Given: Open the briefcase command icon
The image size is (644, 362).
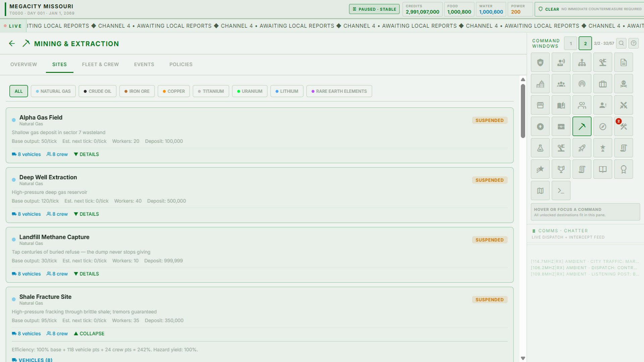Looking at the screenshot, I should pos(602,84).
